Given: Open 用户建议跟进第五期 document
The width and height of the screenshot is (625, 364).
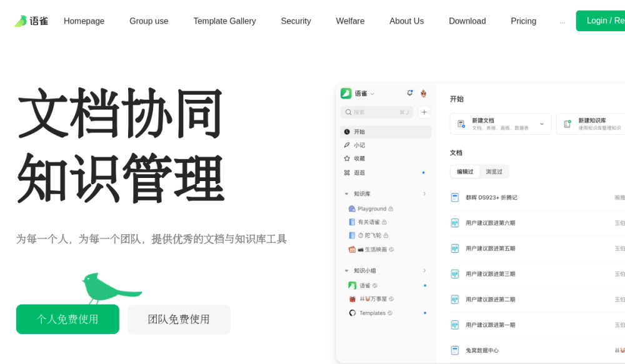Looking at the screenshot, I should tap(491, 248).
